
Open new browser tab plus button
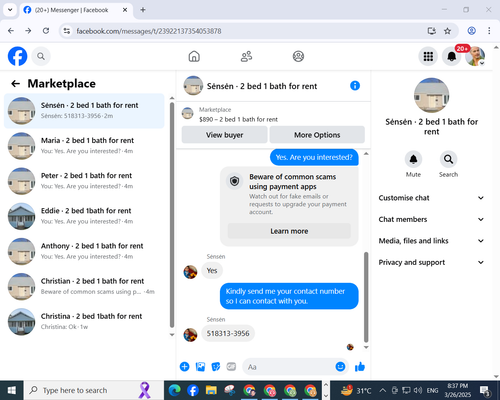point(143,10)
